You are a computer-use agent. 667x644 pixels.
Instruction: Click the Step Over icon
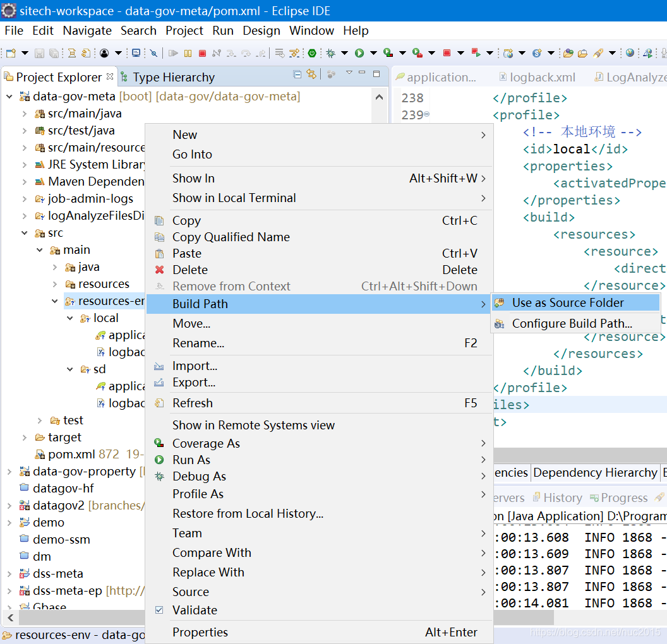(246, 53)
